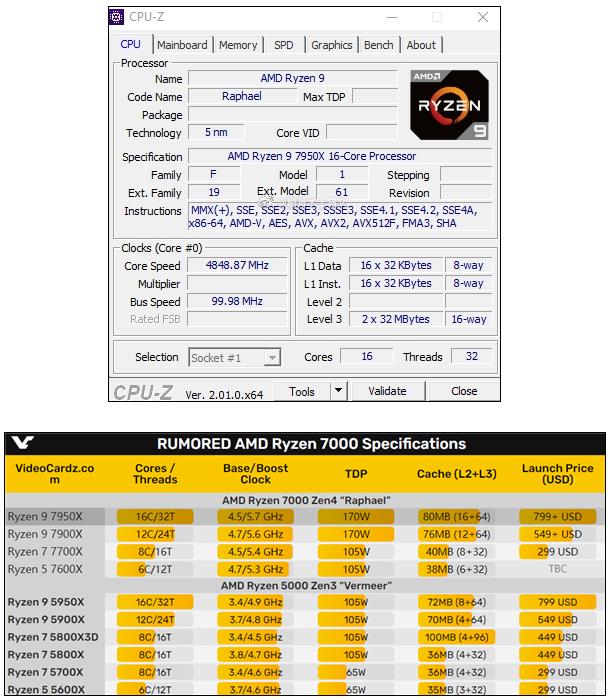Click the empty Multiplier field
This screenshot has width=612, height=700.
click(237, 283)
